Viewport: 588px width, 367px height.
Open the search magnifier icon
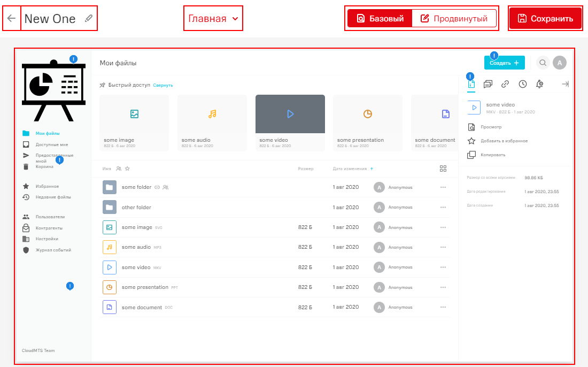click(x=543, y=63)
